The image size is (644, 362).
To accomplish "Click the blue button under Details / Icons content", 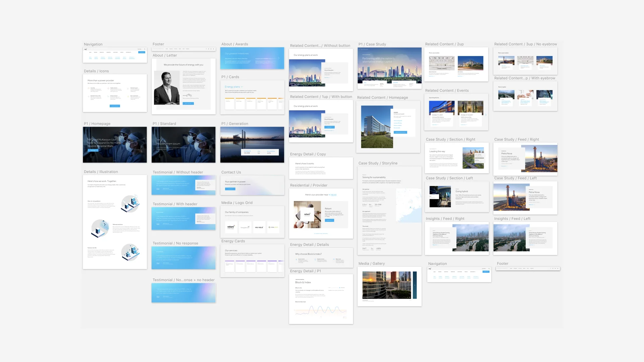I will tap(115, 106).
